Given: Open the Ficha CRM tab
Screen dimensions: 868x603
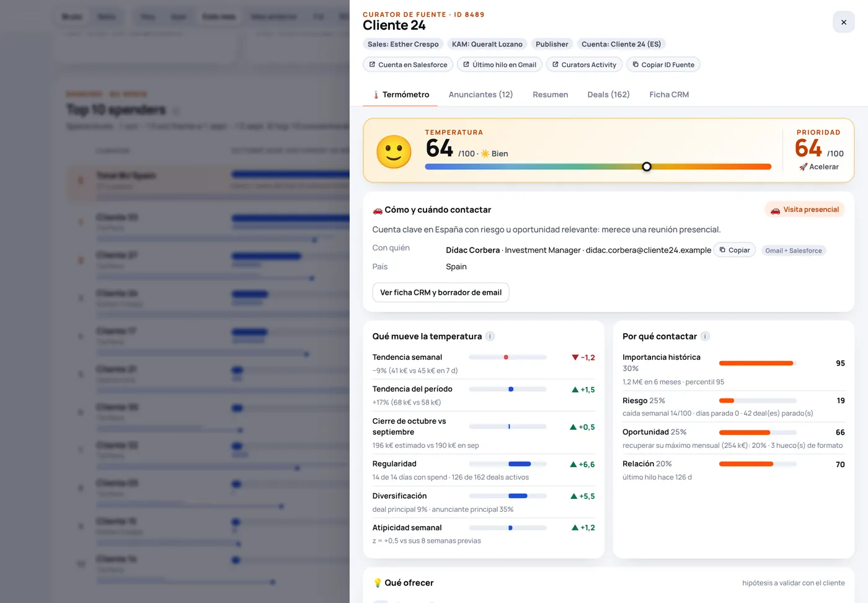Looking at the screenshot, I should 669,94.
